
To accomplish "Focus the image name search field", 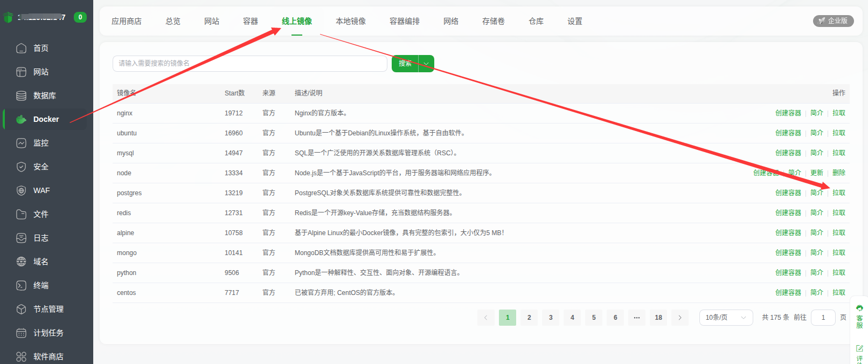I will click(249, 64).
